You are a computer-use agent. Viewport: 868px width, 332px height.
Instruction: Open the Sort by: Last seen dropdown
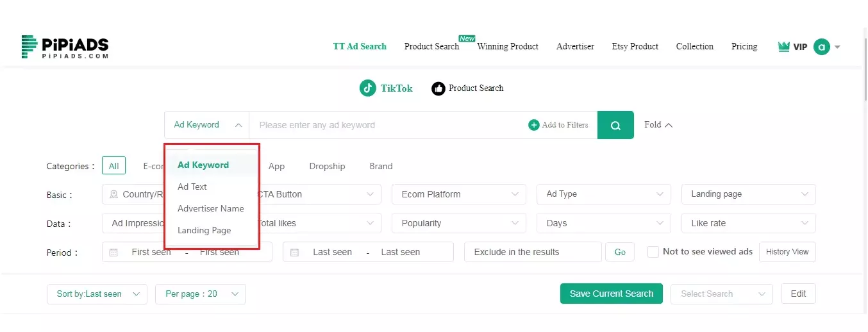pos(97,294)
